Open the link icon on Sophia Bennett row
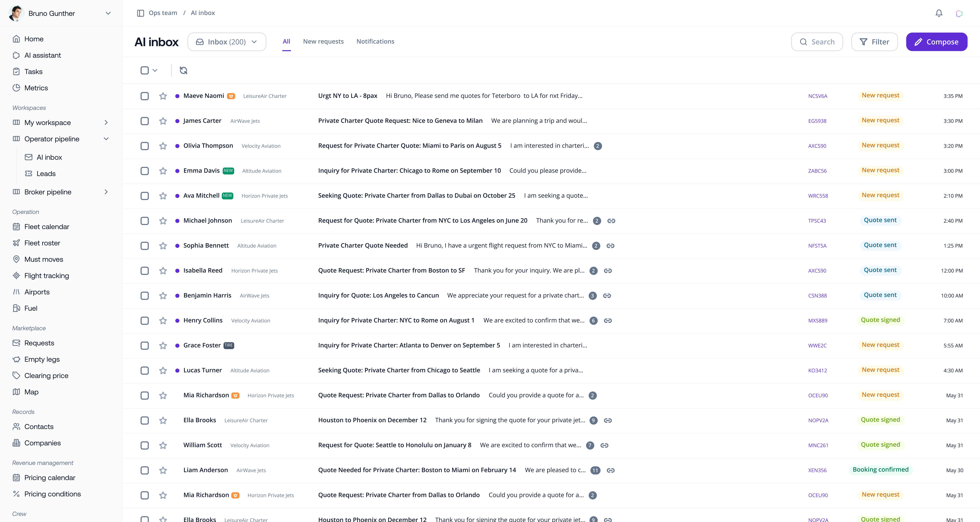The image size is (980, 522). click(x=611, y=246)
